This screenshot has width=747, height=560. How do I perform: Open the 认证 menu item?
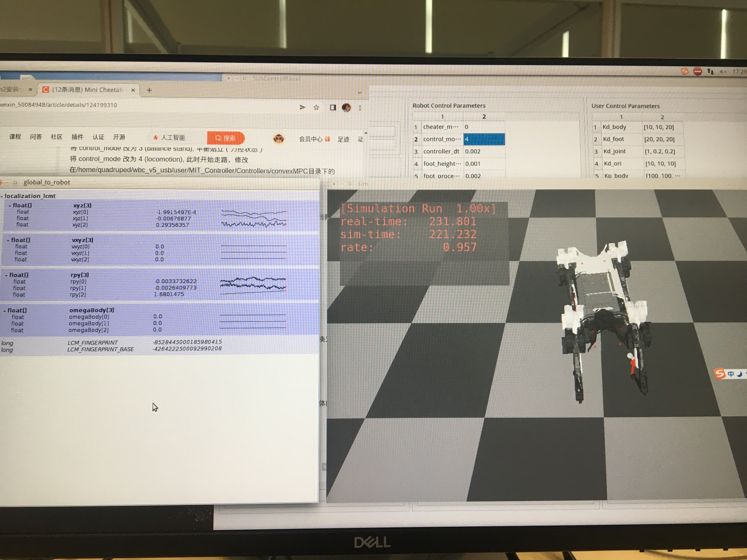[x=98, y=137]
